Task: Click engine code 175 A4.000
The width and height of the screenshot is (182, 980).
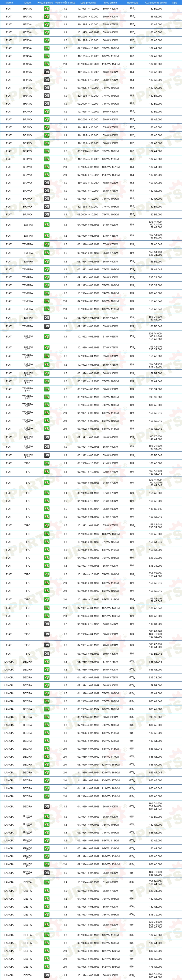Action: coord(155,967)
